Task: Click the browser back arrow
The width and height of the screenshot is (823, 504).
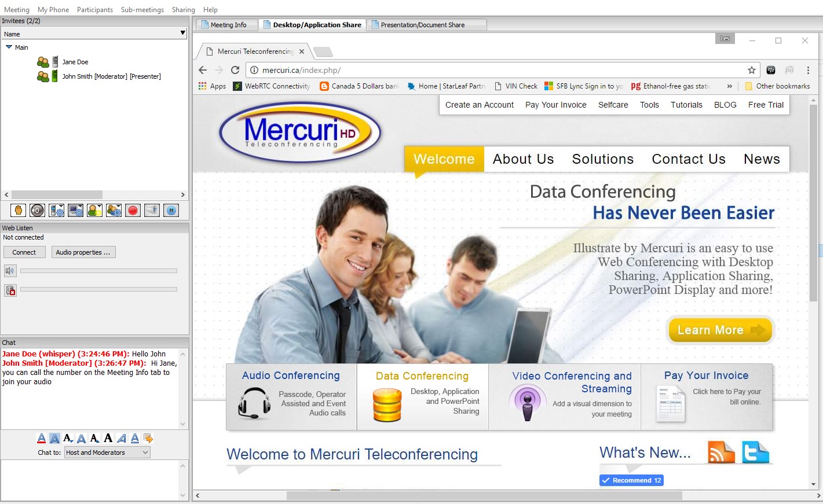Action: [x=203, y=70]
